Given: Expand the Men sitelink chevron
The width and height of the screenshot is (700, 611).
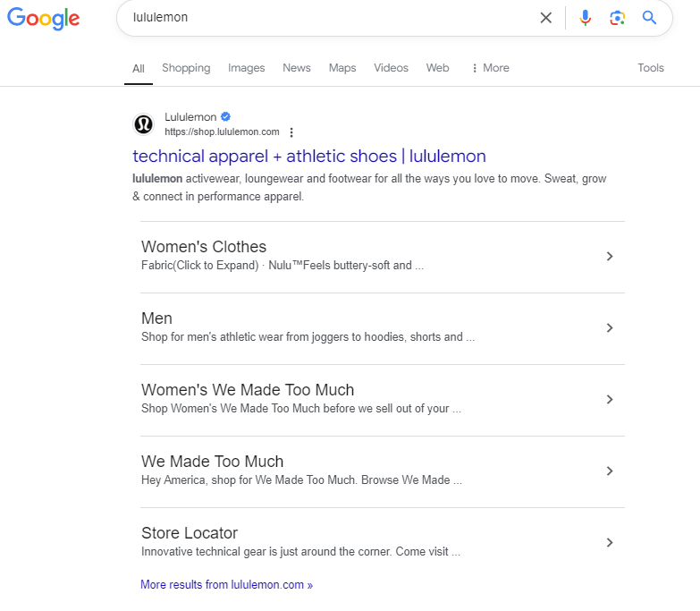Looking at the screenshot, I should (610, 327).
